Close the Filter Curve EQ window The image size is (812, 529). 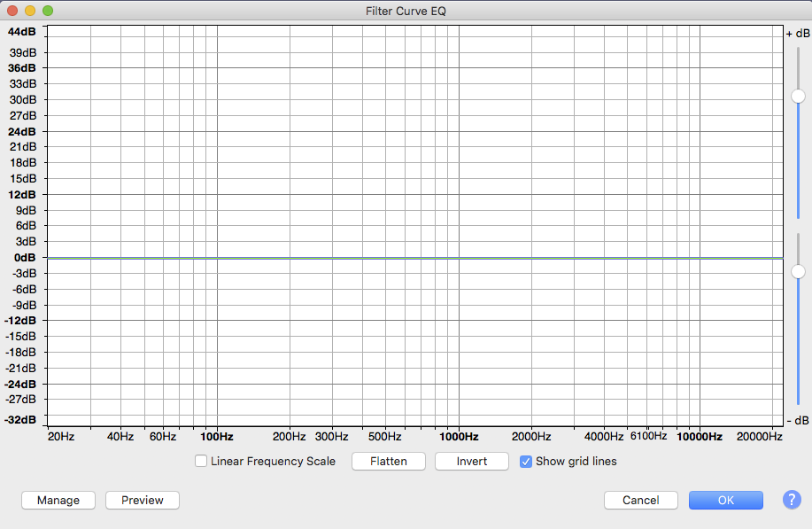point(12,11)
